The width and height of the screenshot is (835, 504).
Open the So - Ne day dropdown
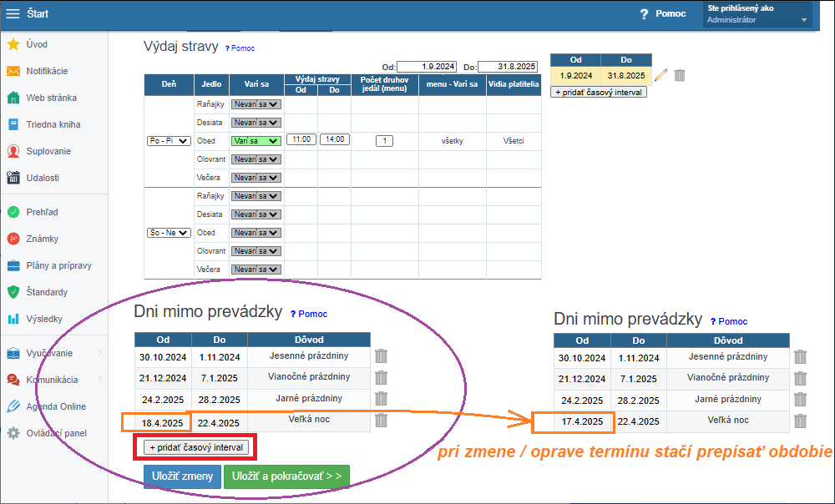[168, 233]
